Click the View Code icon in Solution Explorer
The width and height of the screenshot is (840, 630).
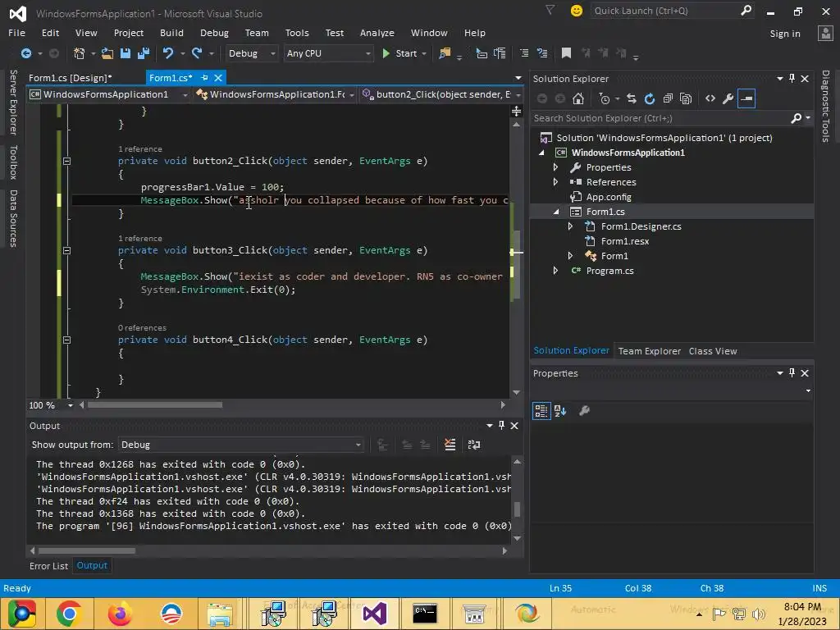tap(710, 98)
